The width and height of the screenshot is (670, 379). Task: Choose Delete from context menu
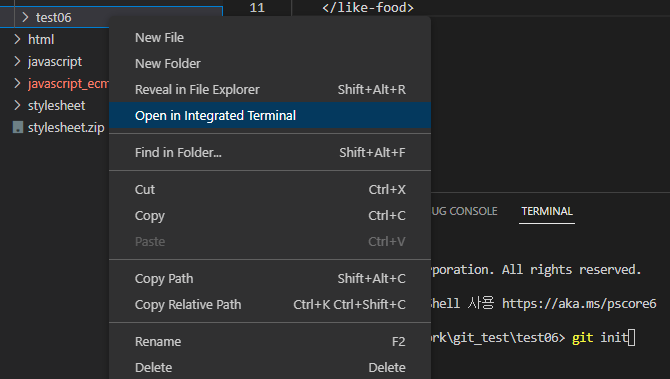point(270,367)
